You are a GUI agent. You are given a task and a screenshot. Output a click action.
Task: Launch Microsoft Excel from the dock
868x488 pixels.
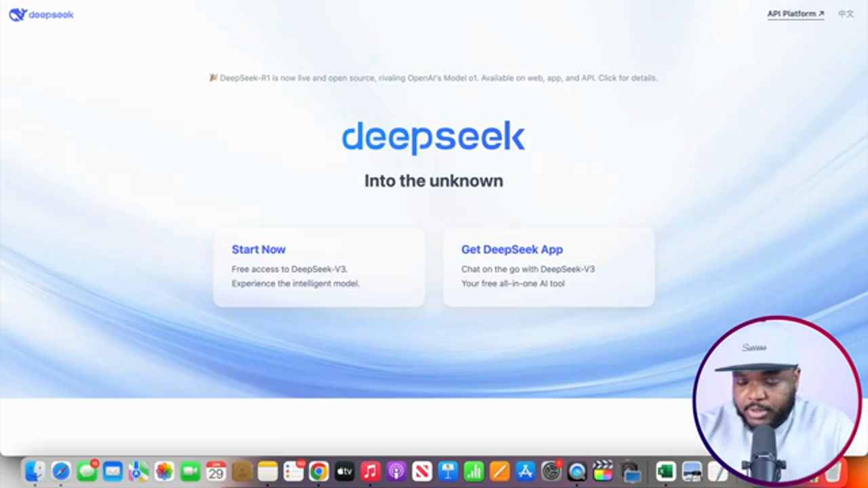pos(665,471)
